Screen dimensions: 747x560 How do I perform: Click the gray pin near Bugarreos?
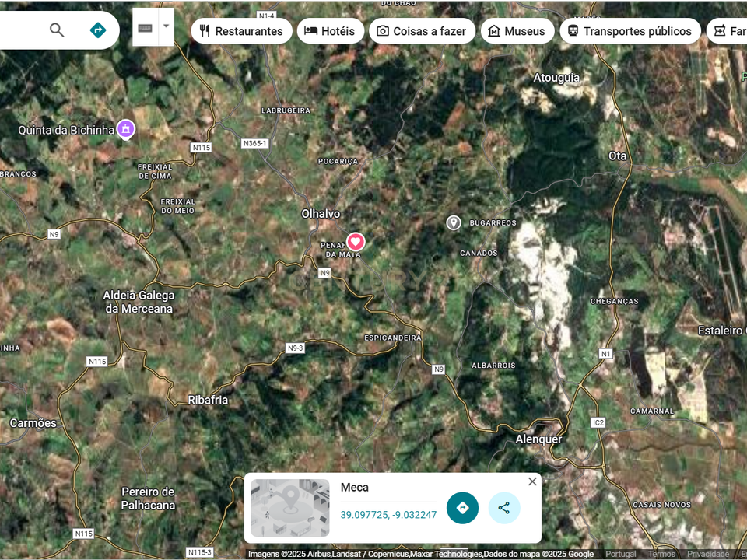click(454, 222)
